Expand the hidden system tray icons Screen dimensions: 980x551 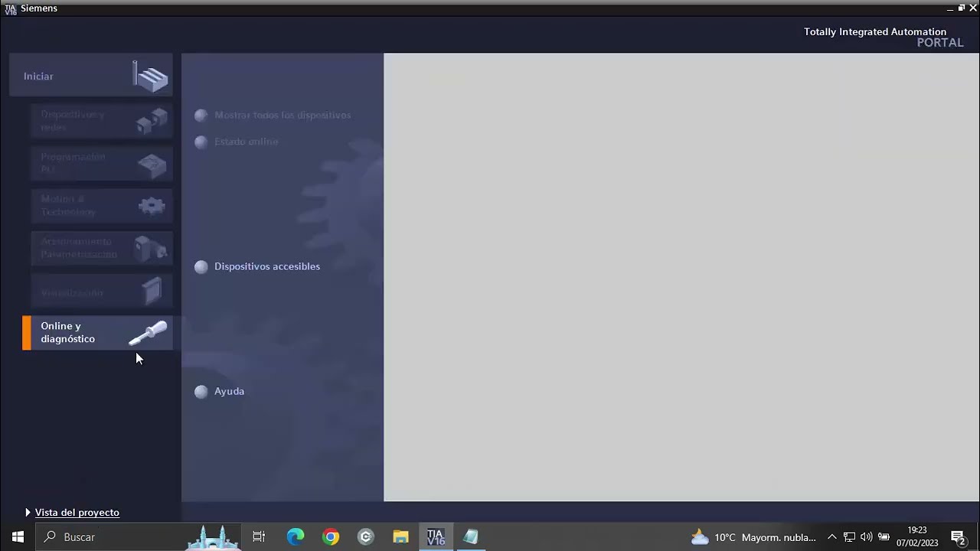click(832, 537)
